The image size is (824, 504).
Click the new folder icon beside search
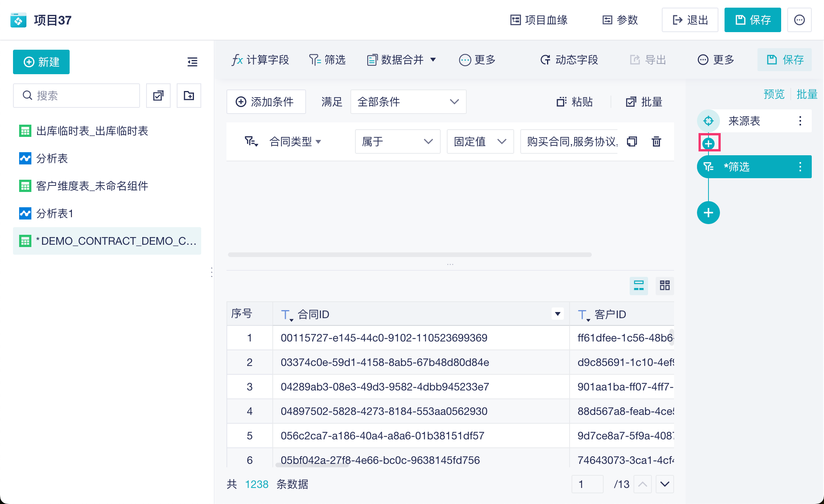point(189,96)
